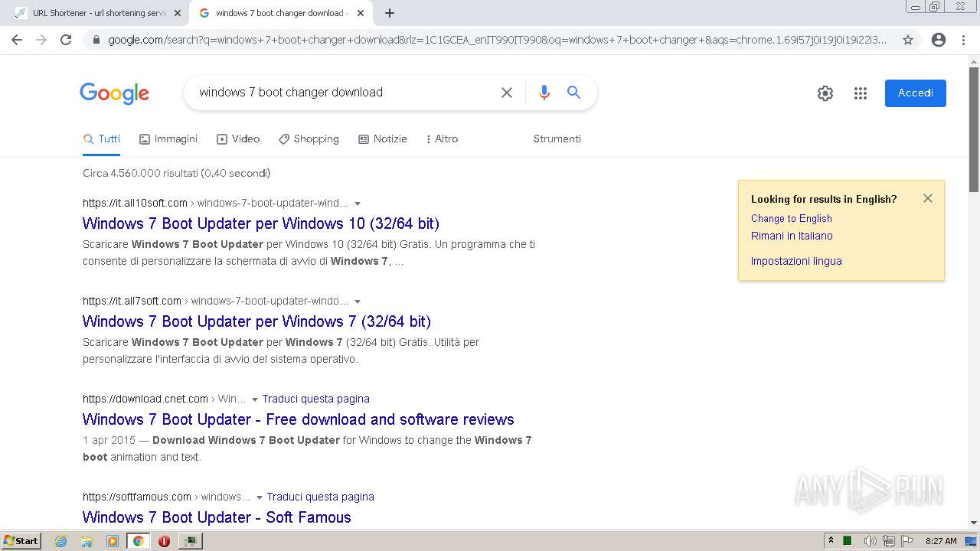The width and height of the screenshot is (980, 551).
Task: Expand the Altro menu
Action: 442,139
